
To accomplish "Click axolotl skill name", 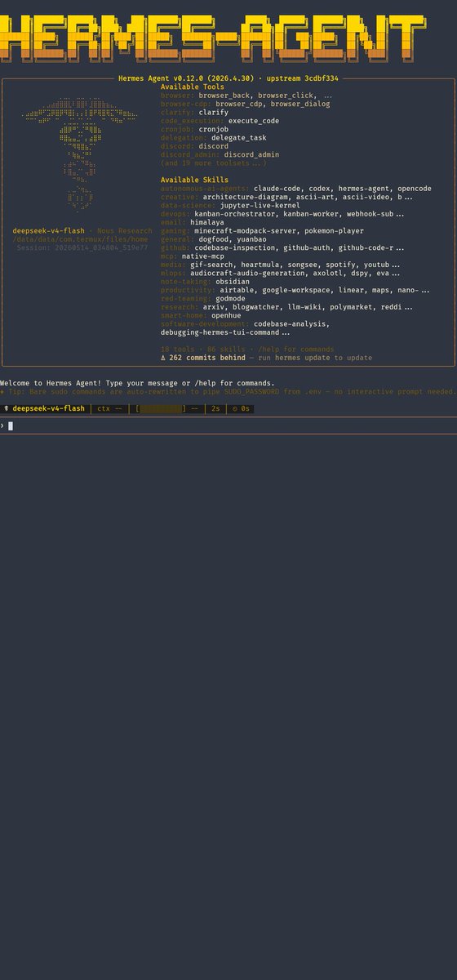I will coord(326,274).
